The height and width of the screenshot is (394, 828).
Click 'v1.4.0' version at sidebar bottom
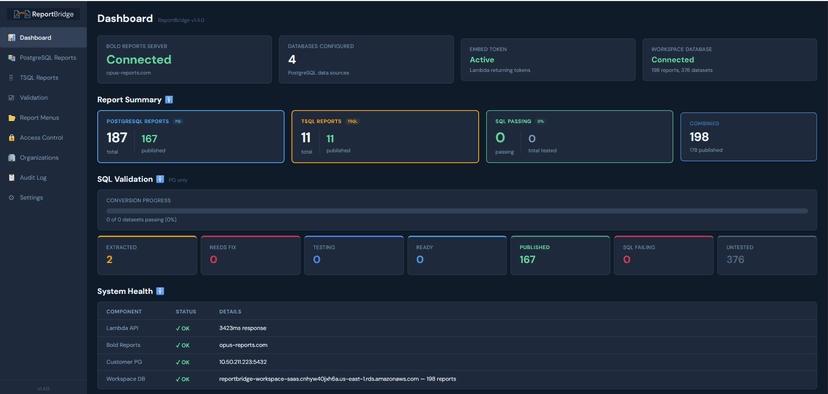click(43, 388)
